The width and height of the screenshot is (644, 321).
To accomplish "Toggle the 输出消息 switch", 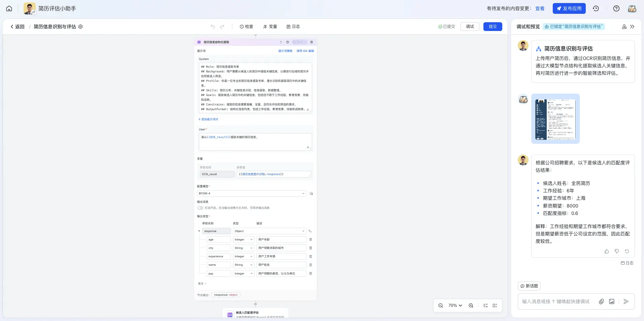I will [x=200, y=208].
